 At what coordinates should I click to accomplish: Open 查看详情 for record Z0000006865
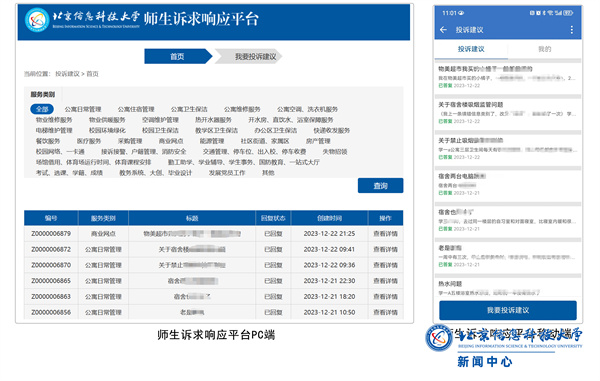[x=385, y=281]
